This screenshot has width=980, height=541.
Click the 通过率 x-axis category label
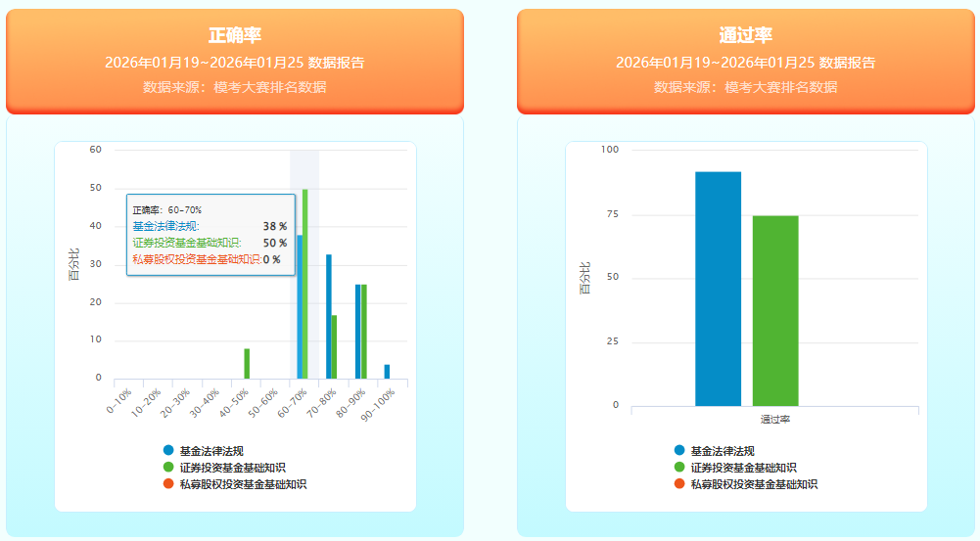pos(774,419)
